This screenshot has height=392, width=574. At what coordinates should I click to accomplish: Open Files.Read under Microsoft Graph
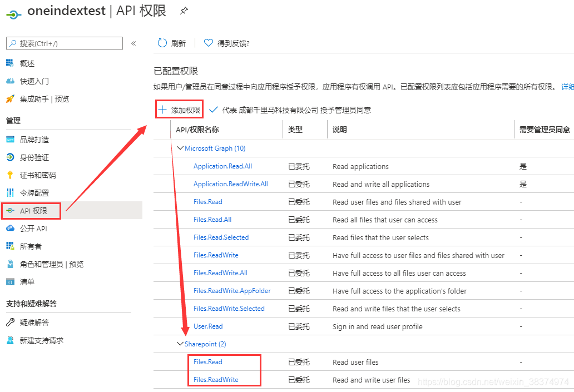tap(208, 202)
